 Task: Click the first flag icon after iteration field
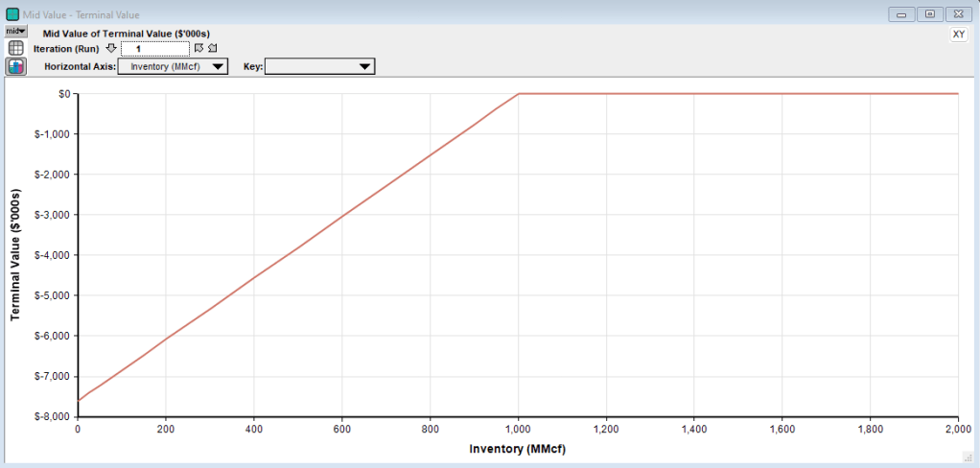click(x=198, y=48)
